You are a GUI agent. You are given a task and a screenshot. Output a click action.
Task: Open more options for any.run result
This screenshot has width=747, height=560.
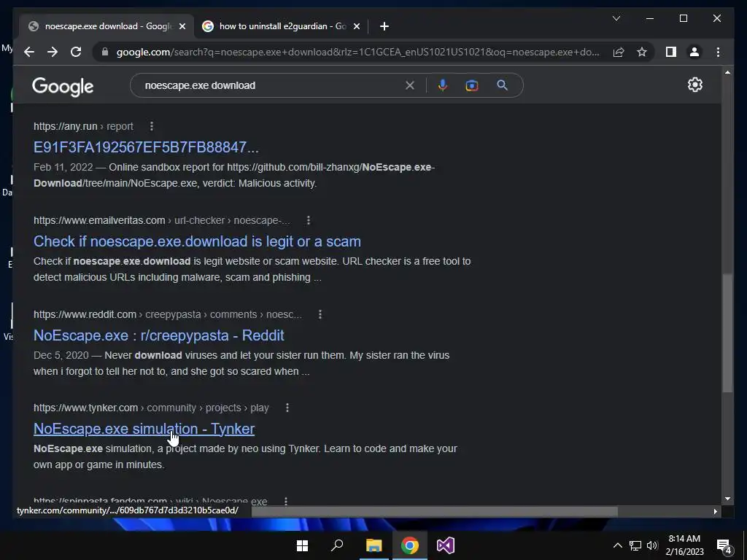coord(152,126)
